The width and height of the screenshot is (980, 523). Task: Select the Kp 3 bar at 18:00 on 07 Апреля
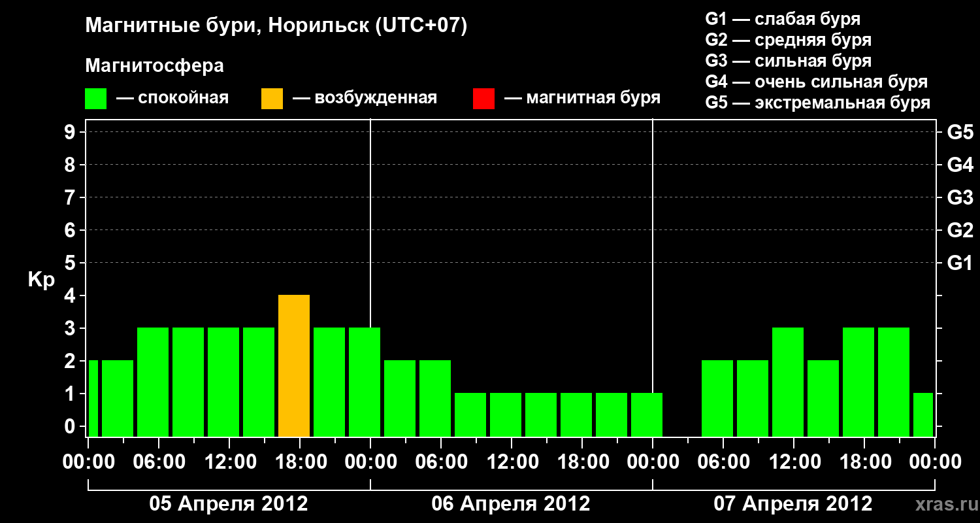(x=858, y=382)
